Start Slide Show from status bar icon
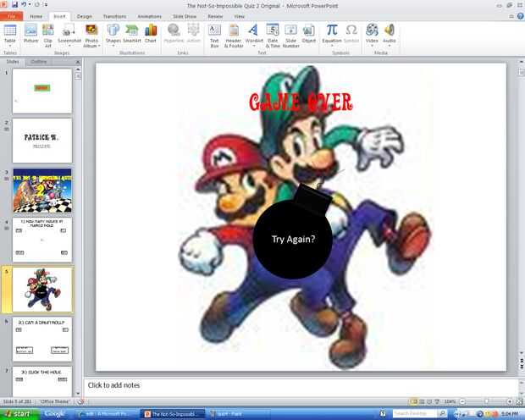 [x=437, y=401]
